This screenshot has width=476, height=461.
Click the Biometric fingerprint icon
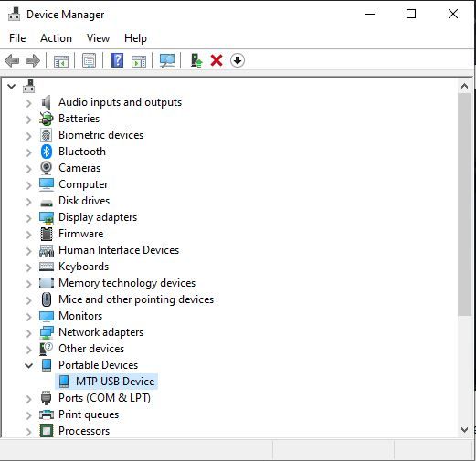[x=47, y=135]
